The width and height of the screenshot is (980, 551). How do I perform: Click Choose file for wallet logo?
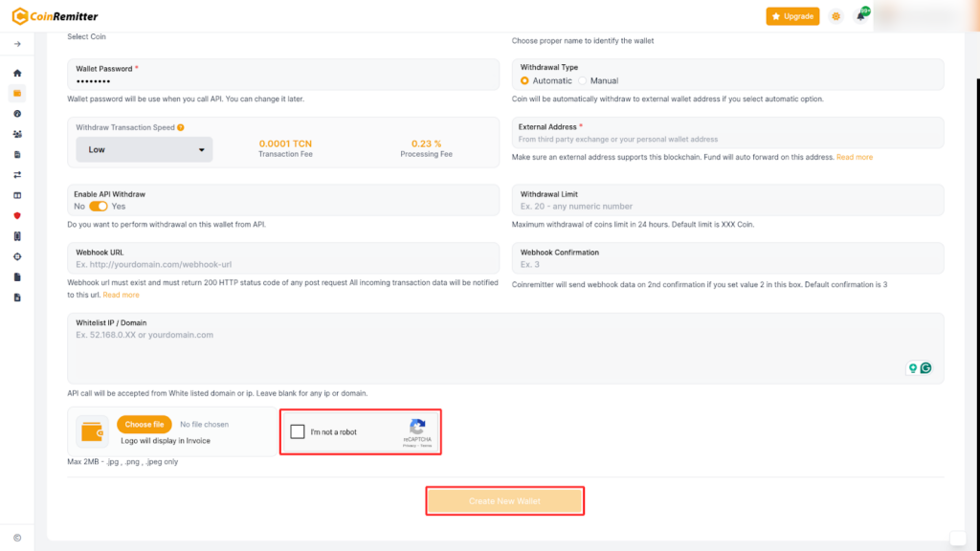click(x=145, y=424)
